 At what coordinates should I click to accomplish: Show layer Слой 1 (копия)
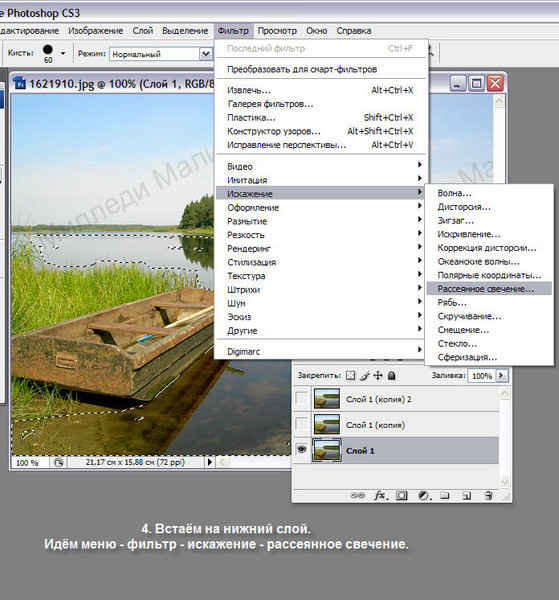302,424
